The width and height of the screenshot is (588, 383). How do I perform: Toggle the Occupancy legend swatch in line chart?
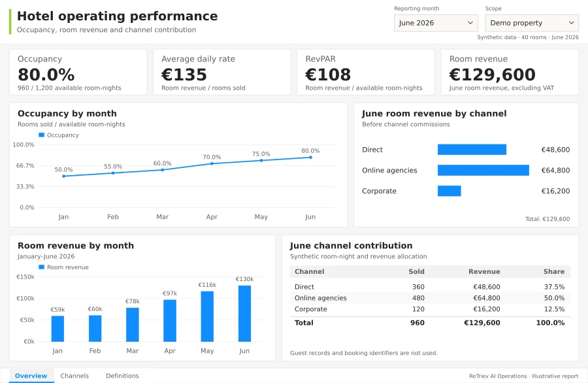[x=42, y=135]
